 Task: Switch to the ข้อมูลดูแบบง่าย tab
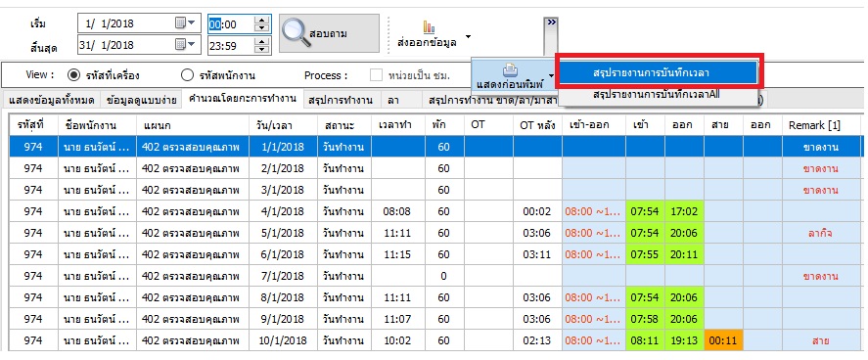(x=142, y=100)
